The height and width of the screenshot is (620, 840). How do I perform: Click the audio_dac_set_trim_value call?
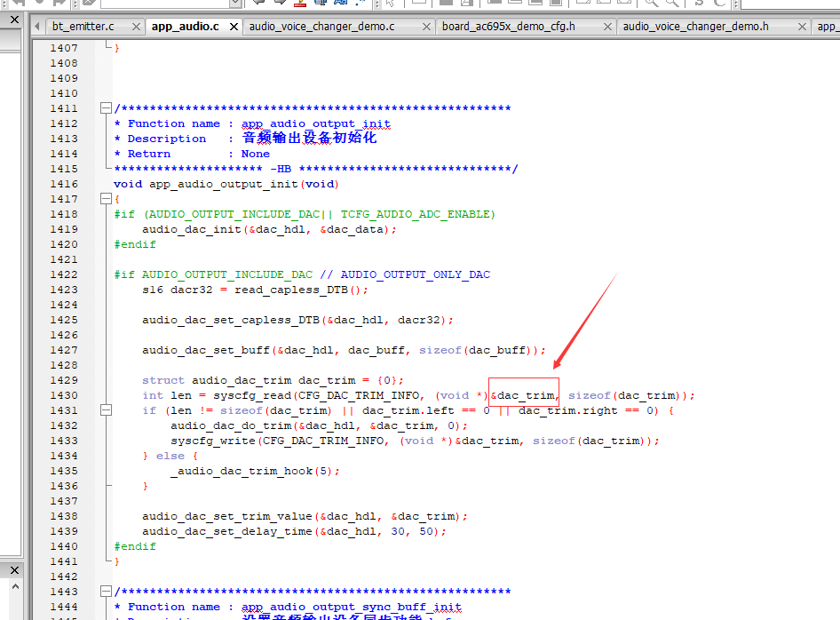227,516
